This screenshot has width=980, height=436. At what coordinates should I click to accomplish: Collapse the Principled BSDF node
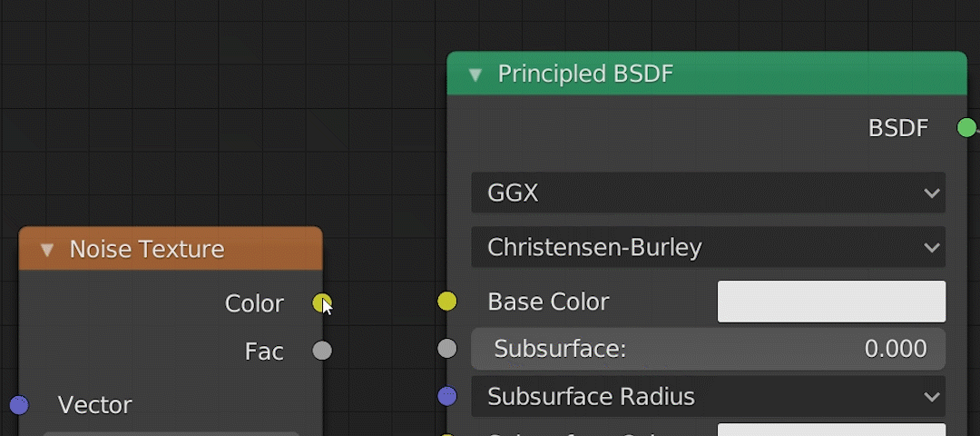tap(475, 74)
